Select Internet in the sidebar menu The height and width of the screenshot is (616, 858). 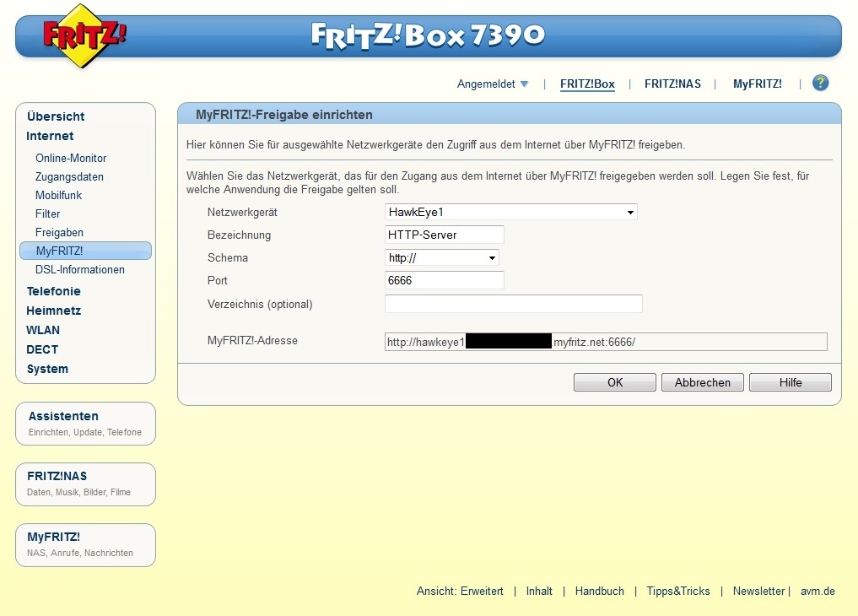[50, 136]
